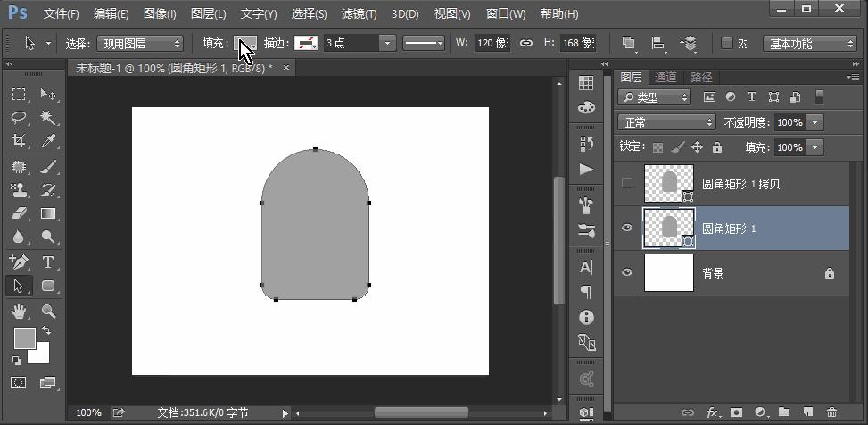
Task: Select the Eyedropper tool
Action: [x=48, y=141]
